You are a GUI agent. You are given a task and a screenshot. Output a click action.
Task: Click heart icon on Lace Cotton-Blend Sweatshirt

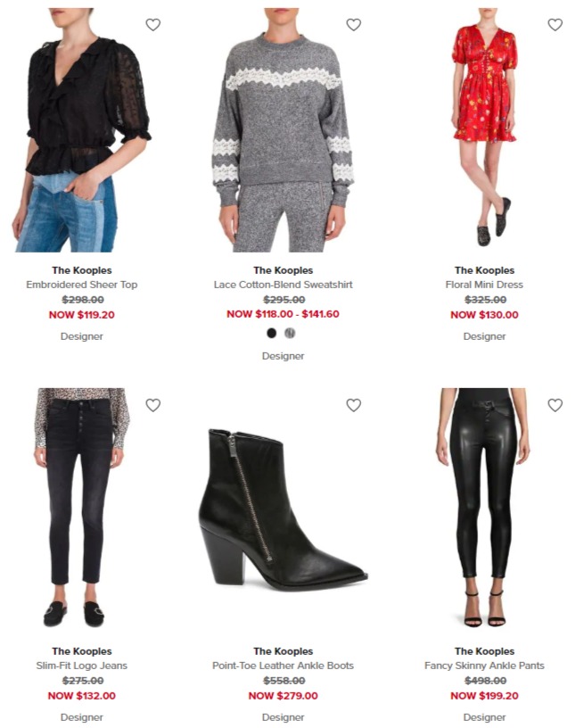[353, 25]
